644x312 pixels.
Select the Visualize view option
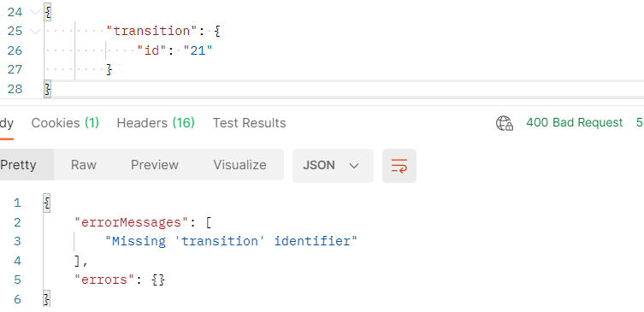pos(239,165)
